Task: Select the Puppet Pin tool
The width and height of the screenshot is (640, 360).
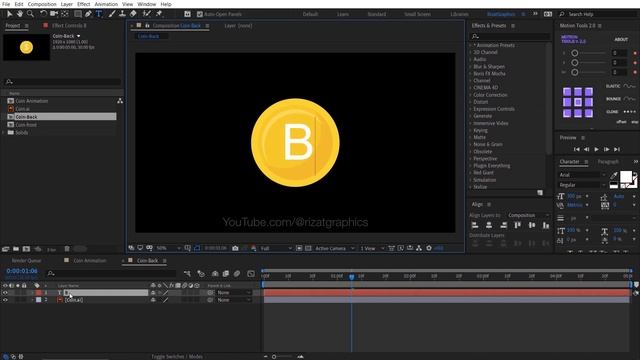Action: [159, 14]
